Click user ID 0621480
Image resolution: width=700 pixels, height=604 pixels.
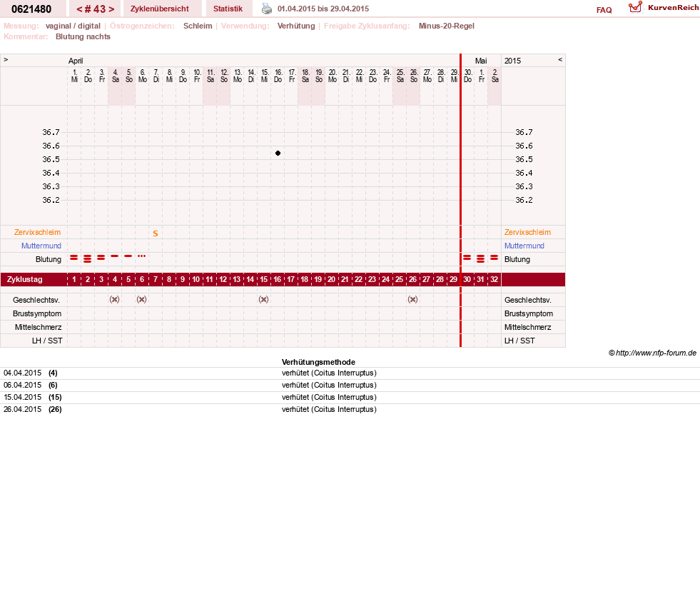pyautogui.click(x=31, y=9)
